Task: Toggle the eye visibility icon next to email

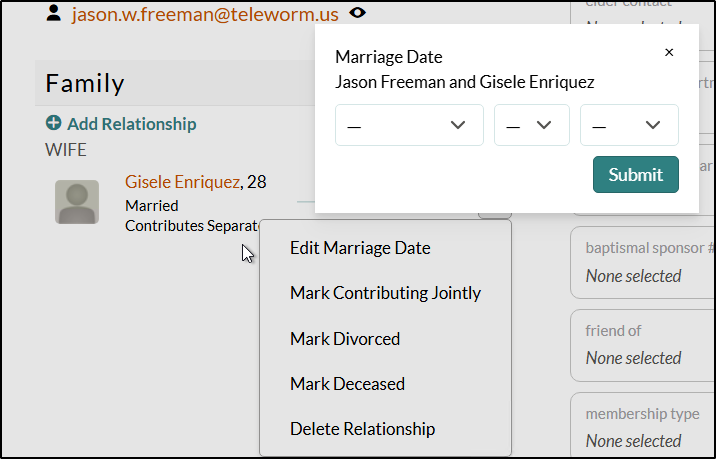Action: point(357,13)
